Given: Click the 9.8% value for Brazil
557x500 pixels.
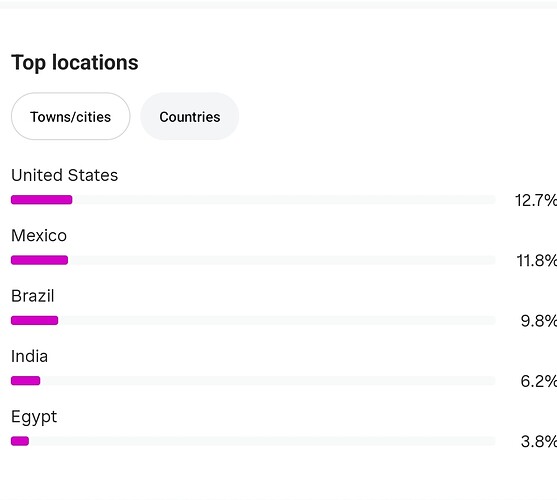Looking at the screenshot, I should point(539,321).
